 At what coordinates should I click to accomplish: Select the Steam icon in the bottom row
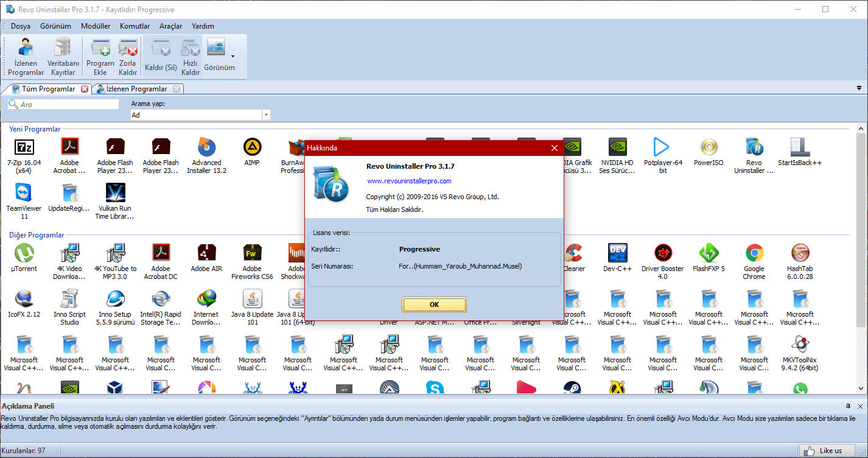pyautogui.click(x=572, y=387)
